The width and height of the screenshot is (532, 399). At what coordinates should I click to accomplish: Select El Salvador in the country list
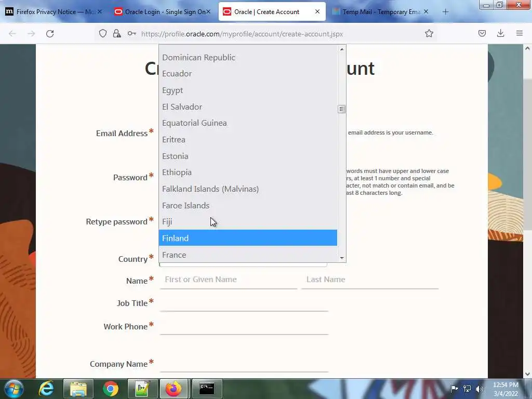click(248, 107)
